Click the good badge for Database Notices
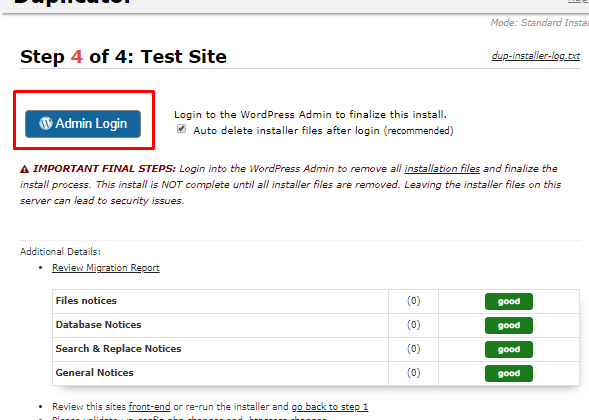The width and height of the screenshot is (589, 420). [x=509, y=325]
